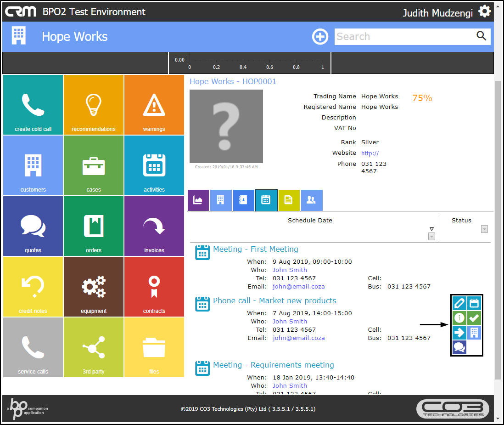Viewport: 504px width, 425px height.
Task: Open Phone call - Market new products link
Action: (274, 301)
